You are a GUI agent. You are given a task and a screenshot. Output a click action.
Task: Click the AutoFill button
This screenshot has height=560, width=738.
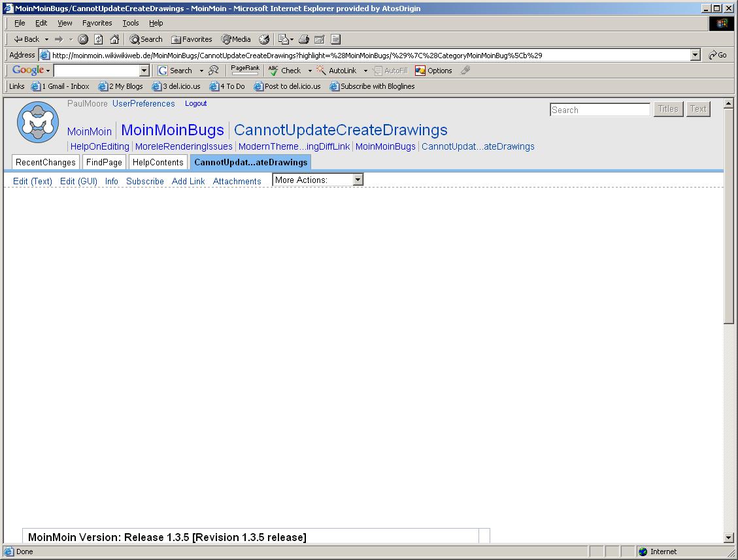click(390, 71)
